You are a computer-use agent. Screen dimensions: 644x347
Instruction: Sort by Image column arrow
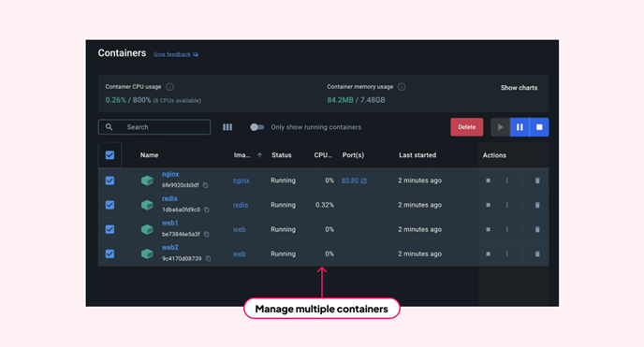(x=259, y=155)
